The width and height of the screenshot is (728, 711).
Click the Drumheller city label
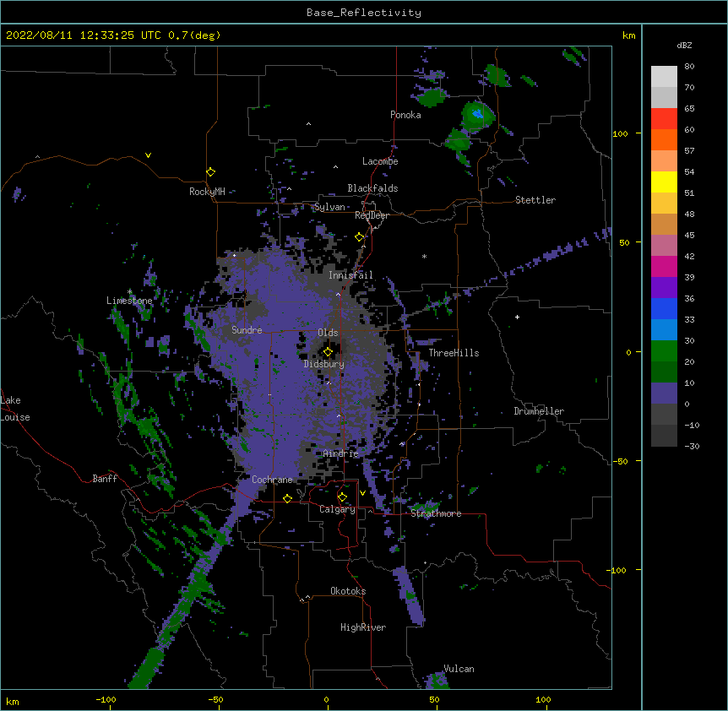539,411
